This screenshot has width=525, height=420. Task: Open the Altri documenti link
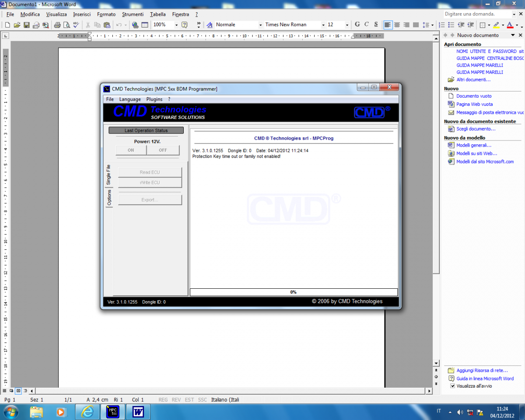click(473, 80)
